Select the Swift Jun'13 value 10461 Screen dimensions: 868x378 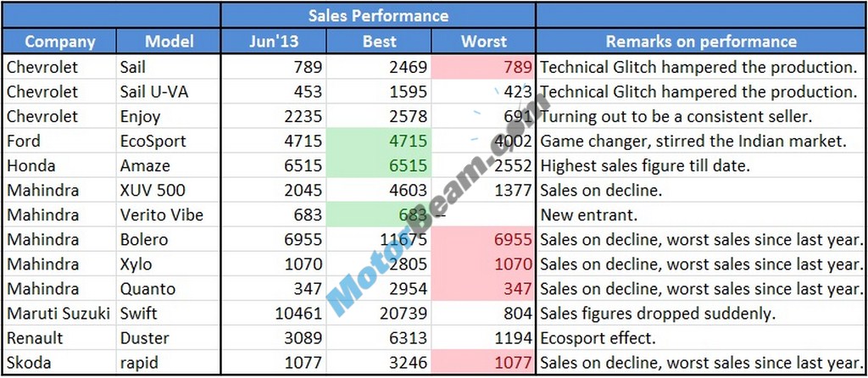274,314
